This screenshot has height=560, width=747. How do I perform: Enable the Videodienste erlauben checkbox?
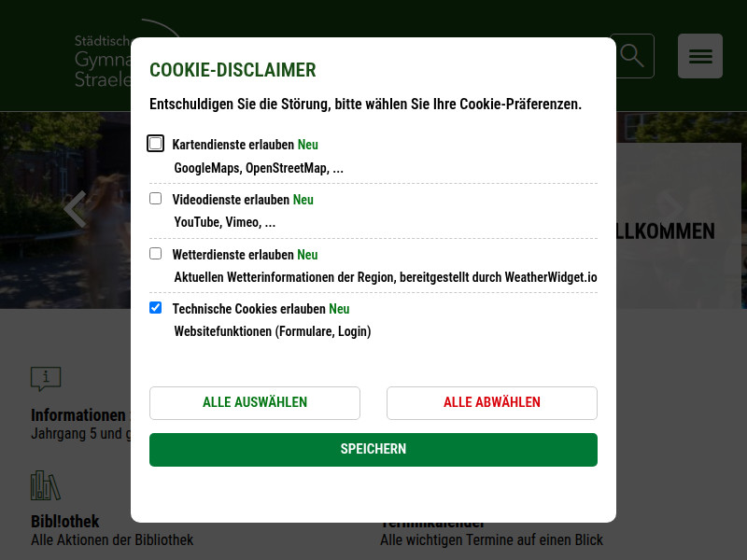156,199
